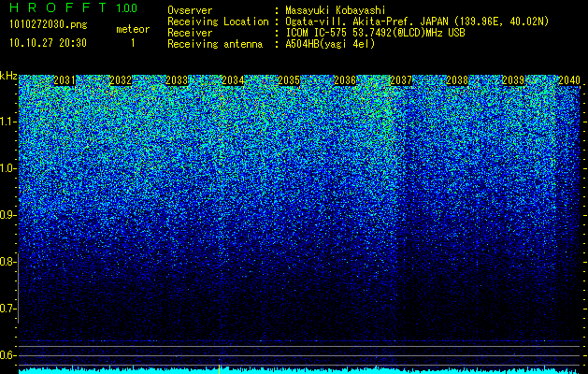Click the 2034 time marker
The image size is (588, 374).
pyautogui.click(x=233, y=80)
